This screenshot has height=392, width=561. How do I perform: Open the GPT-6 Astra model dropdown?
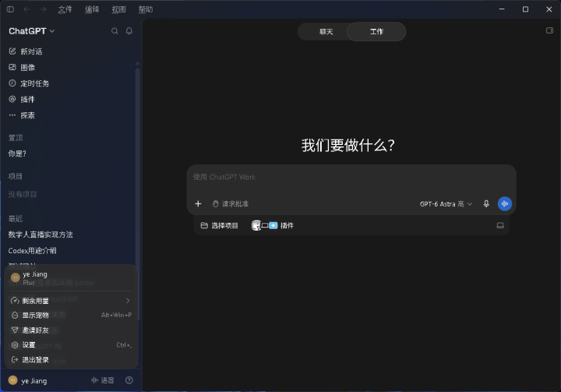point(446,203)
